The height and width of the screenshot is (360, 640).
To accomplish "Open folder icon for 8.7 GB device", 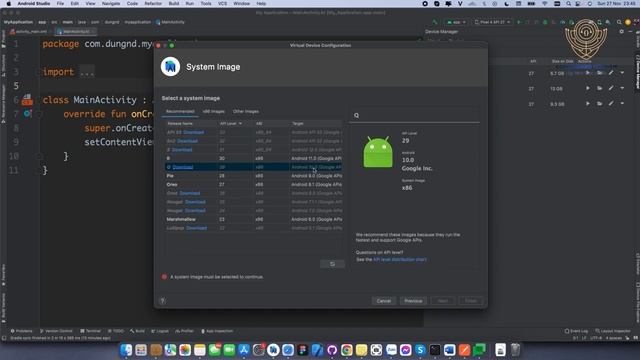I will 599,73.
